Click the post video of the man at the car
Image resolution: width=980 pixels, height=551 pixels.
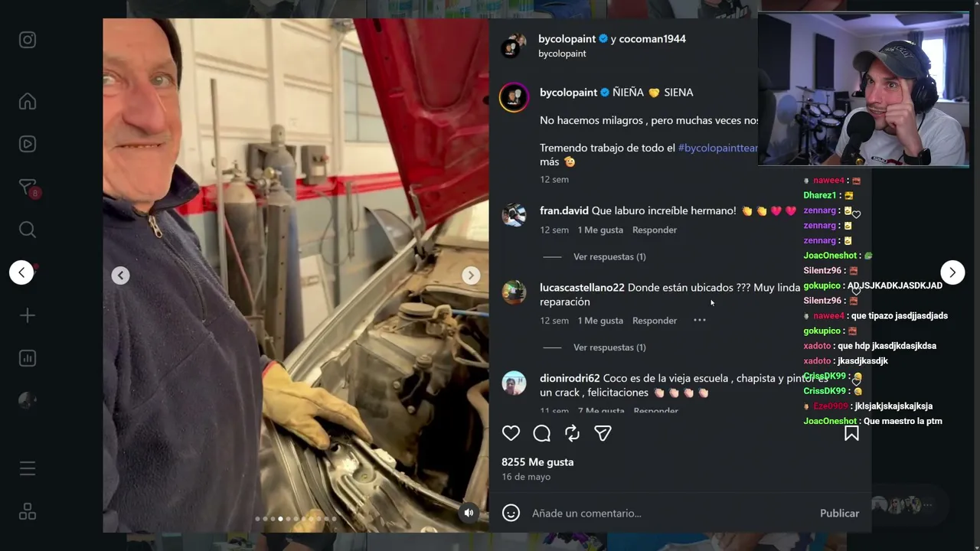pos(296,275)
